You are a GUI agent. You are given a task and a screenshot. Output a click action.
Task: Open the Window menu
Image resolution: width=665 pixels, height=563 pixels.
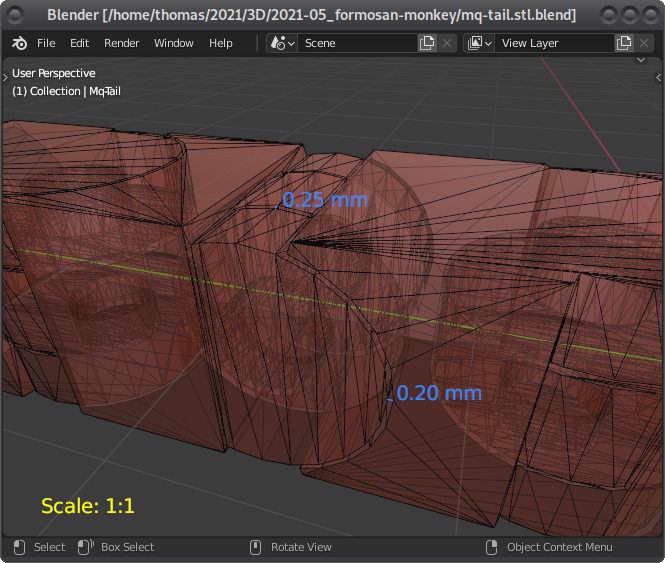click(173, 43)
